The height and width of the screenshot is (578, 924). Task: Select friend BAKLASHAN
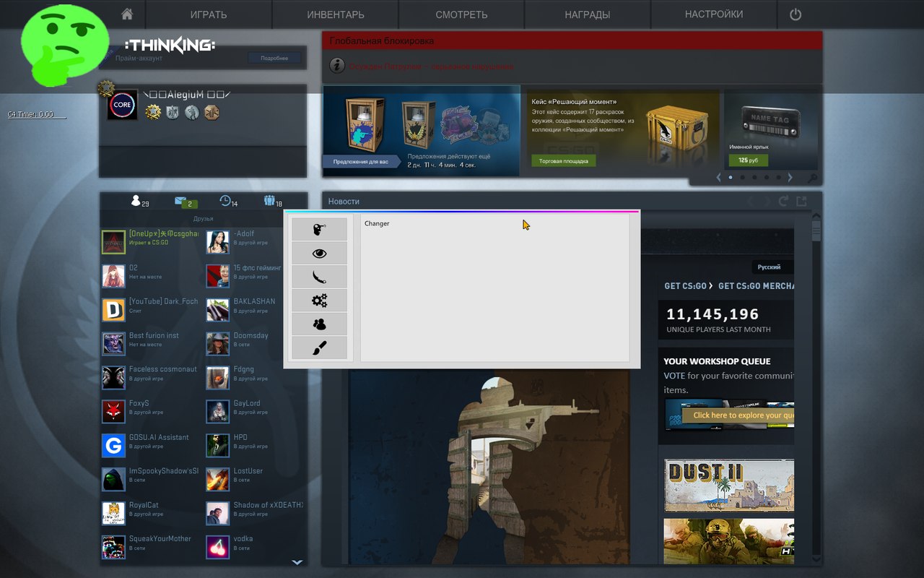pyautogui.click(x=256, y=310)
